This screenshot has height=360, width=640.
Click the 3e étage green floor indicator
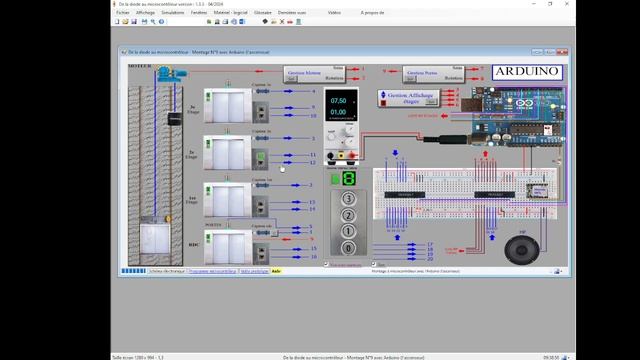(208, 97)
